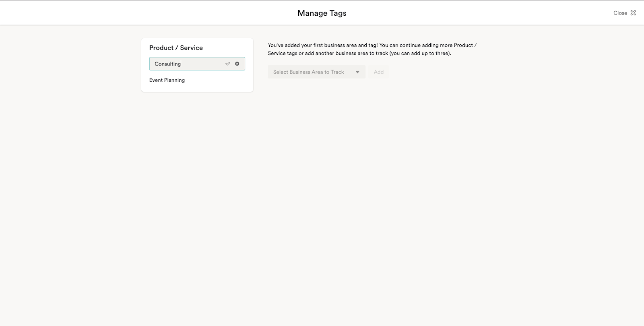The image size is (644, 326).
Task: Click empty space in the tag field before the checkmark
Action: (x=203, y=64)
